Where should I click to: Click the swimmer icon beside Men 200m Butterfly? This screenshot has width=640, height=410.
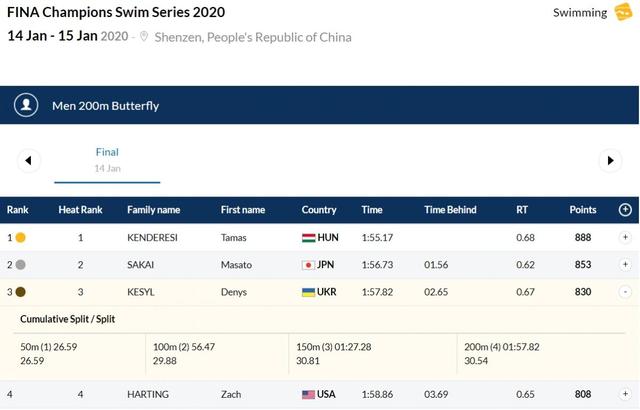pyautogui.click(x=27, y=105)
